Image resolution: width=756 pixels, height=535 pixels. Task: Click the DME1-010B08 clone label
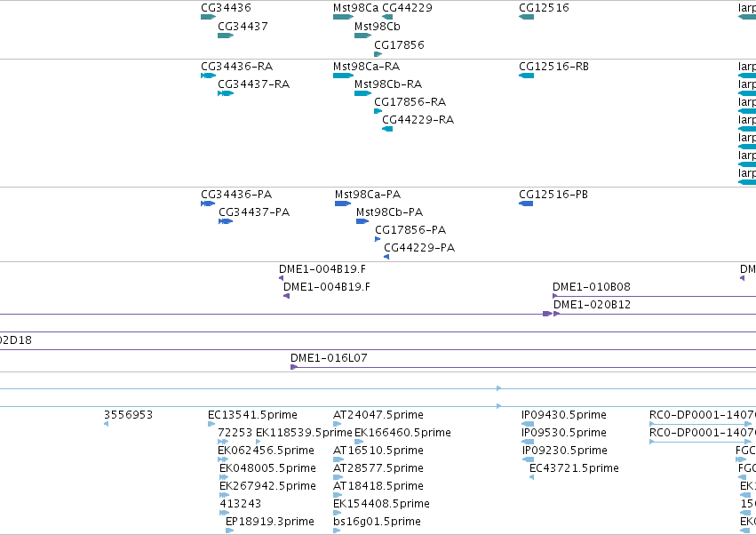(x=591, y=286)
